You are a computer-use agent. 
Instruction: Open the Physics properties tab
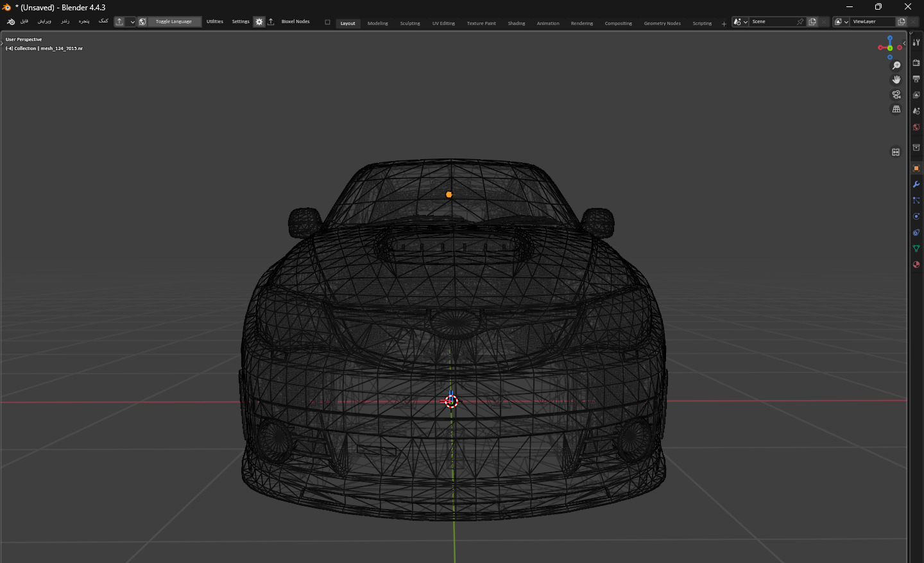(916, 216)
